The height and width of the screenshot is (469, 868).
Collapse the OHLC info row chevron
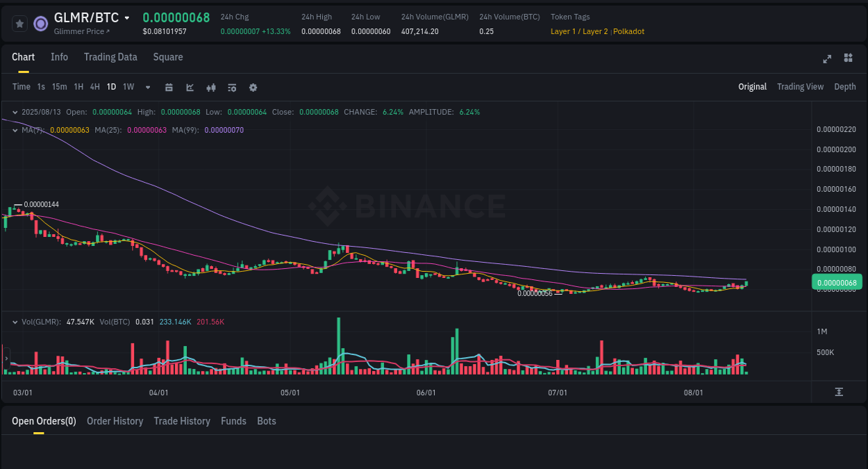(15, 111)
